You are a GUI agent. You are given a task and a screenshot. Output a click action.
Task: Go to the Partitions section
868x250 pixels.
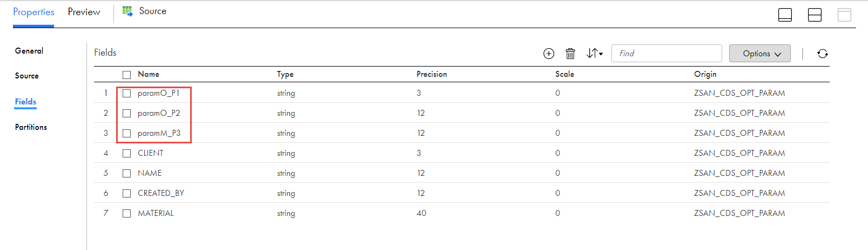pos(31,127)
